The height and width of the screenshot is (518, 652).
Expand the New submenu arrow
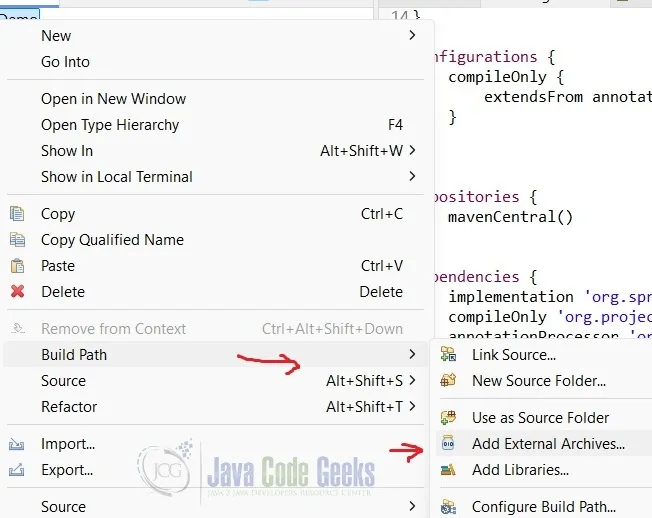coord(412,35)
